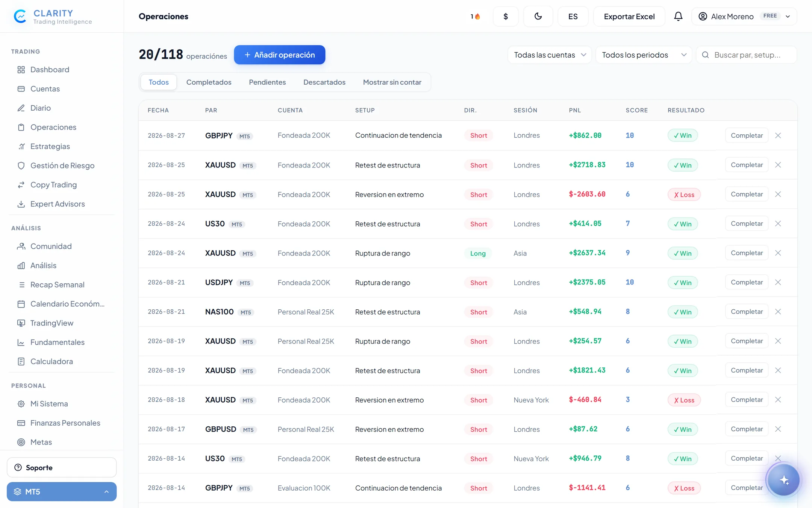
Task: Open Metas target icon
Action: coord(21,442)
